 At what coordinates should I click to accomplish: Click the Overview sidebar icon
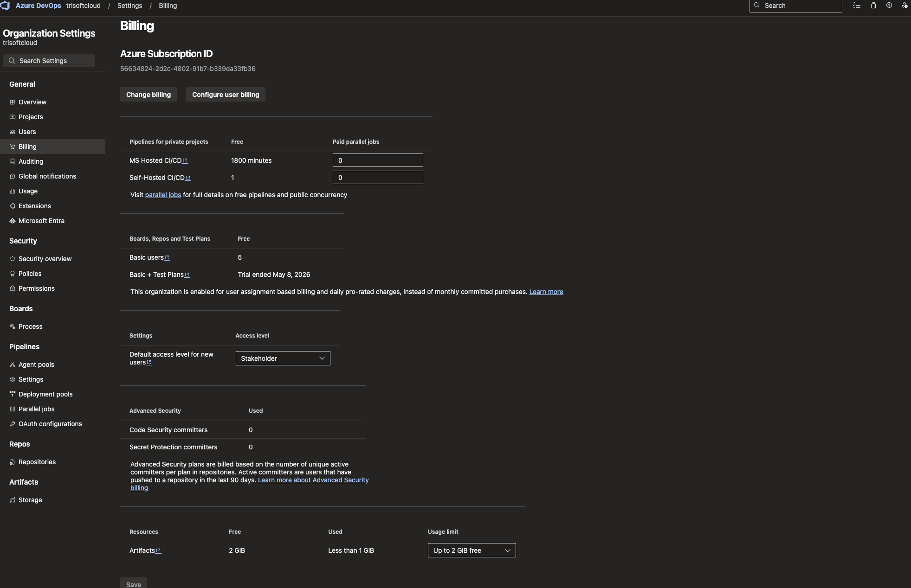[13, 102]
